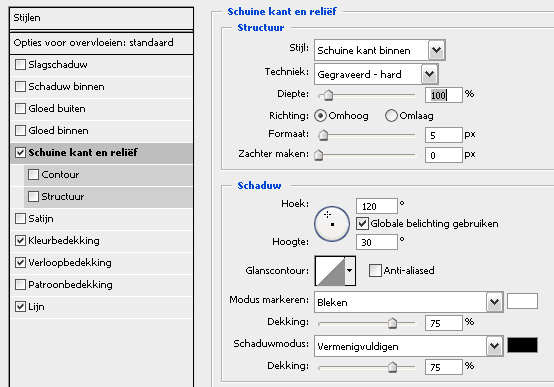Image resolution: width=554 pixels, height=387 pixels.
Task: Select Opties voor overvloeien: standaard
Action: tap(101, 43)
